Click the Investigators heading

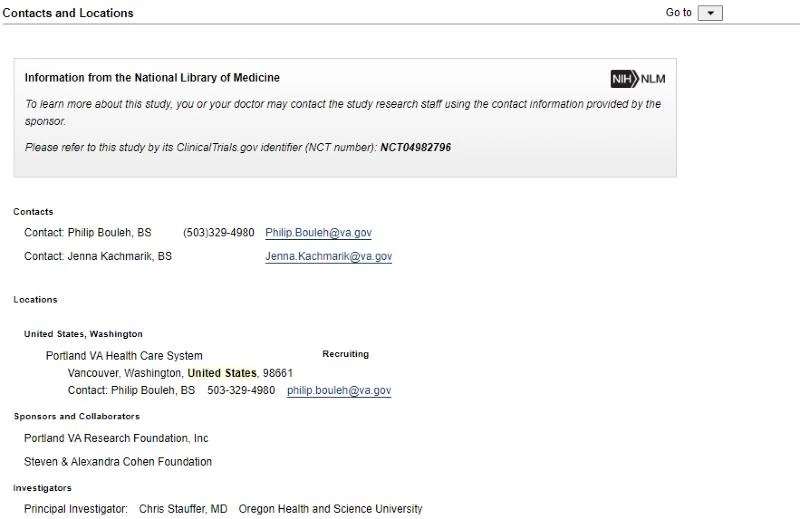[42, 488]
